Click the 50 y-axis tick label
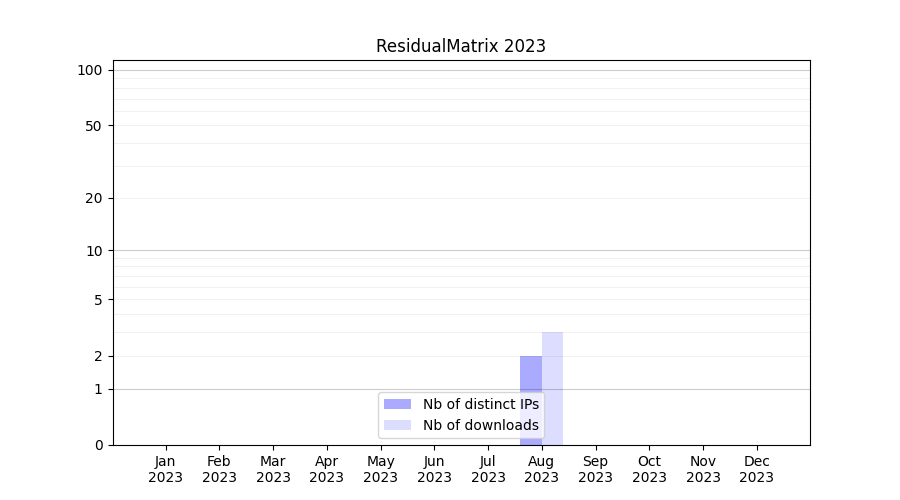Screen dimensions: 900x500 click(x=94, y=126)
